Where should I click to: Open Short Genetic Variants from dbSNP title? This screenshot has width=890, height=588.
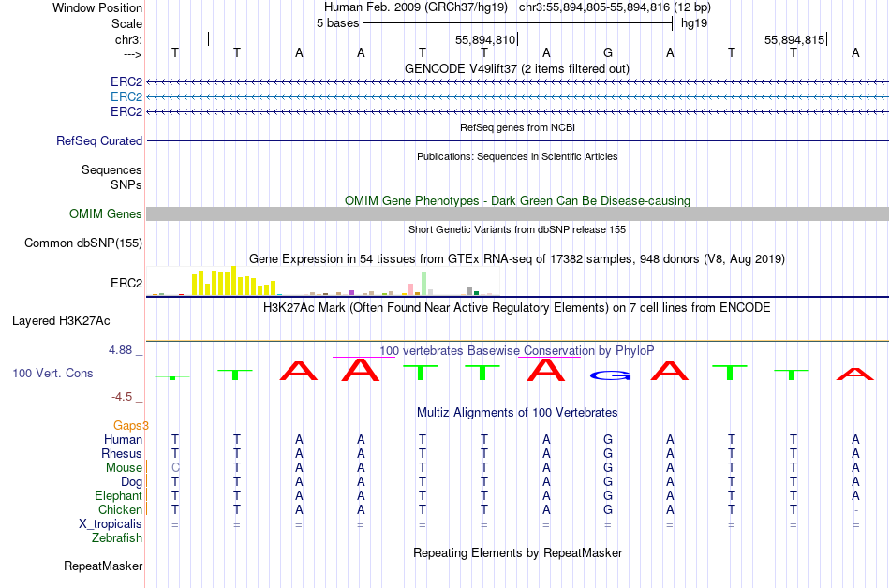(517, 229)
